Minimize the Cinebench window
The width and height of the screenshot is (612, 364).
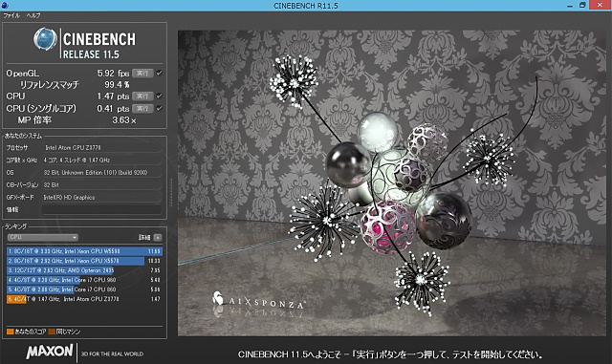click(x=570, y=6)
